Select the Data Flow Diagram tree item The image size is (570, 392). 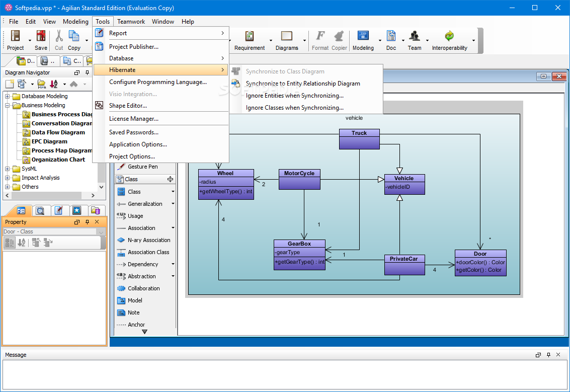click(x=58, y=132)
